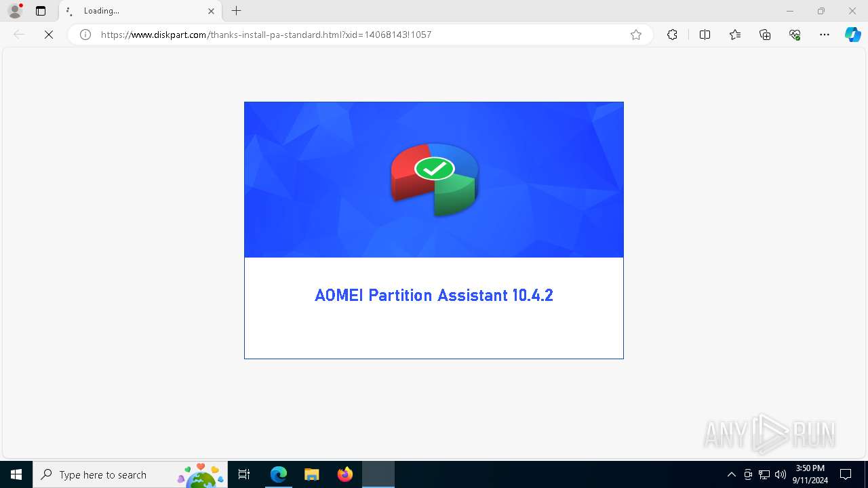Stop loading the page
The image size is (868, 488).
point(49,35)
